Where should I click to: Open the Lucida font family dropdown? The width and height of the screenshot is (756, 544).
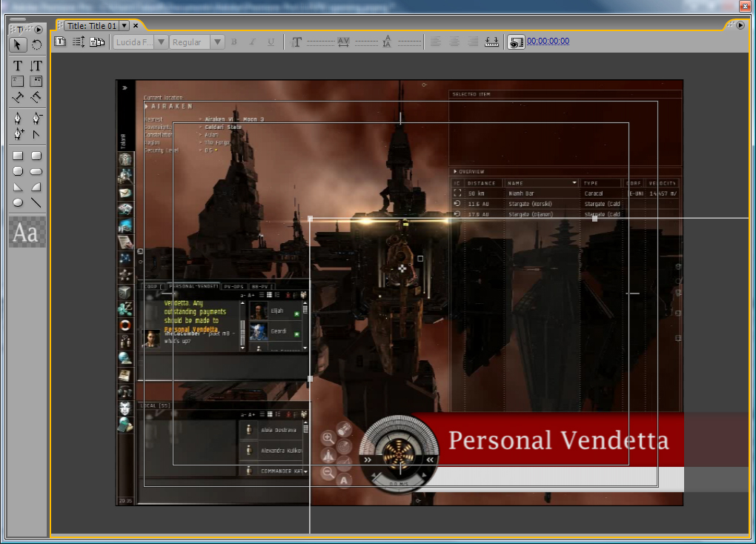pyautogui.click(x=161, y=42)
